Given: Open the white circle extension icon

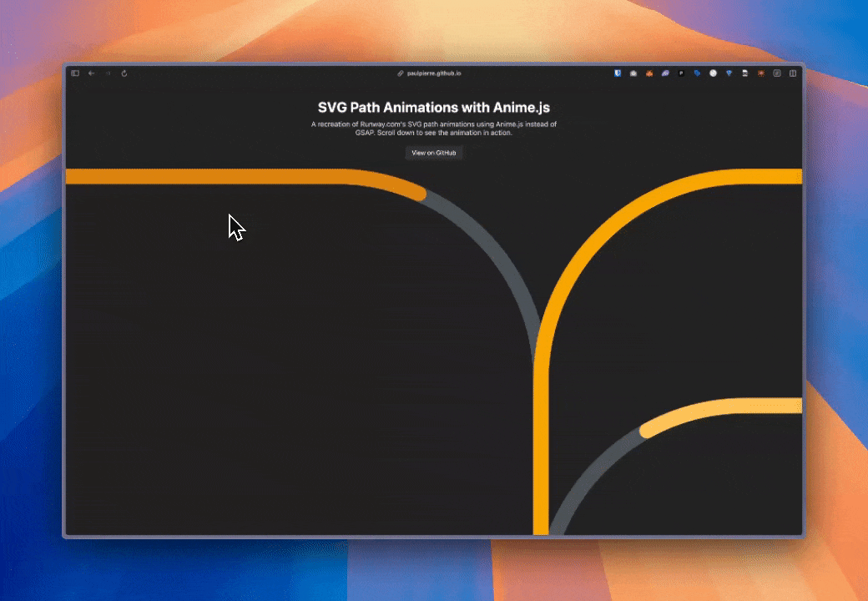Looking at the screenshot, I should pos(713,73).
